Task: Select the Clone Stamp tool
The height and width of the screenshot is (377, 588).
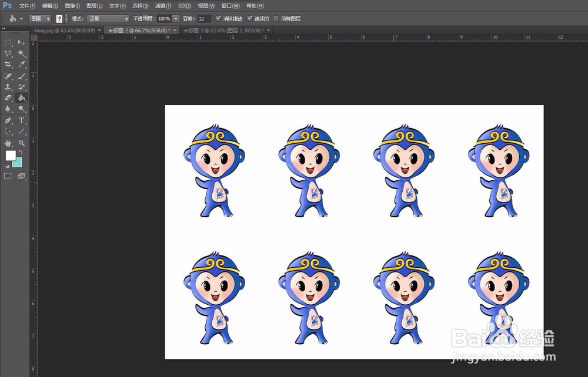Action: pos(8,87)
